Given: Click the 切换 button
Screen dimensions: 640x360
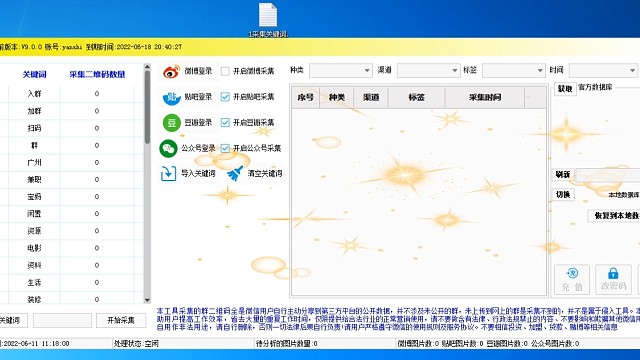Looking at the screenshot, I should [x=563, y=195].
